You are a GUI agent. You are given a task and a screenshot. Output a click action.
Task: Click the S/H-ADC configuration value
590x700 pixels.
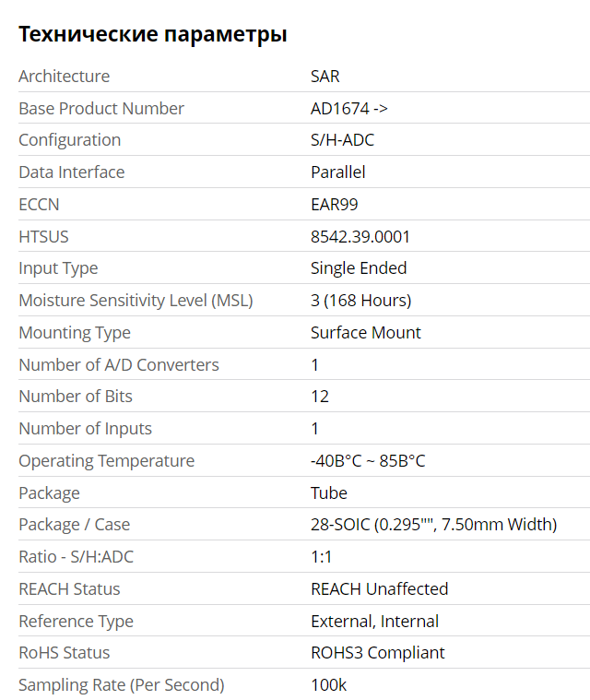coord(342,140)
